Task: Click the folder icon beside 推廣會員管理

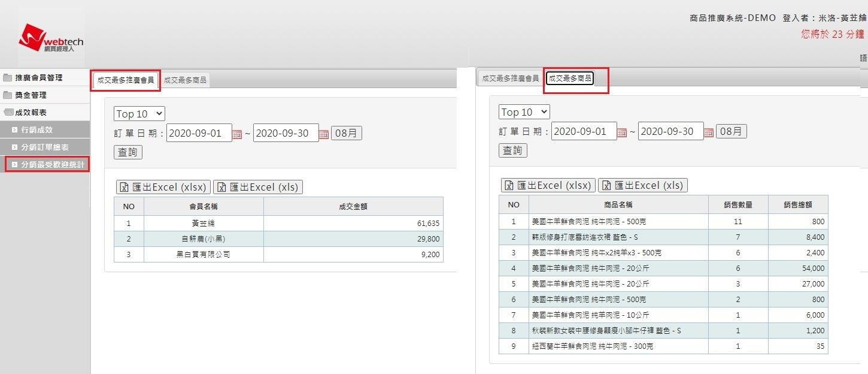Action: (8, 78)
